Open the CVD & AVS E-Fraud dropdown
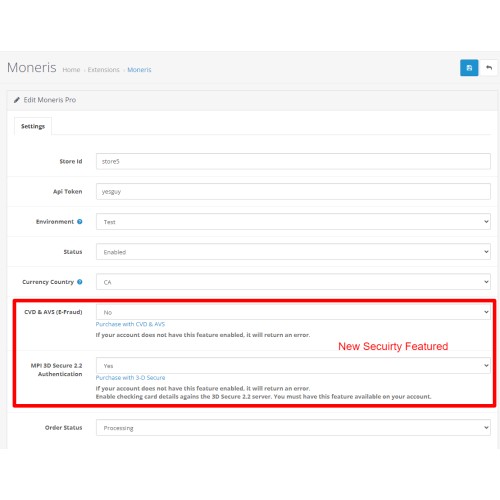The width and height of the screenshot is (500, 500). point(293,312)
